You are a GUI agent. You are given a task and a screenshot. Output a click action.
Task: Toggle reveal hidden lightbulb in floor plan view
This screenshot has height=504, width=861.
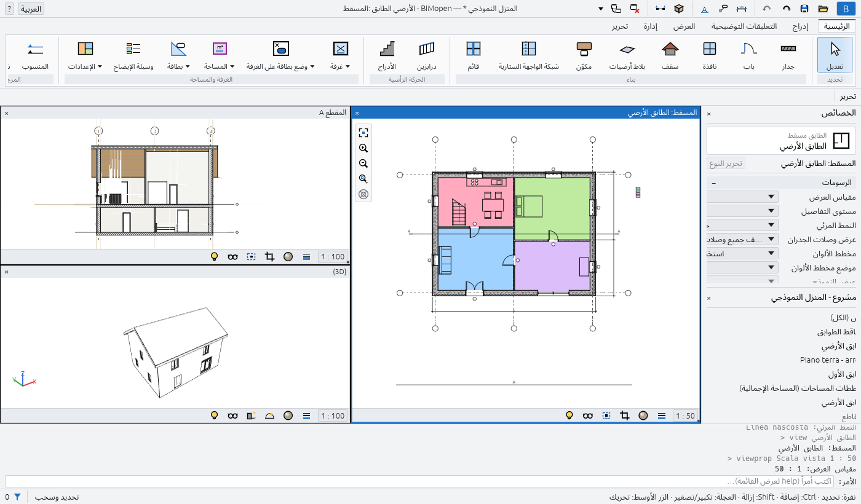pos(569,415)
